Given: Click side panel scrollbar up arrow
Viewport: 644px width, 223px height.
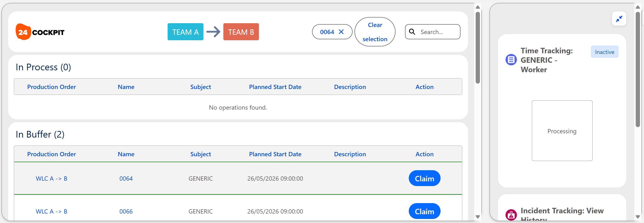Looking at the screenshot, I should tap(638, 7).
